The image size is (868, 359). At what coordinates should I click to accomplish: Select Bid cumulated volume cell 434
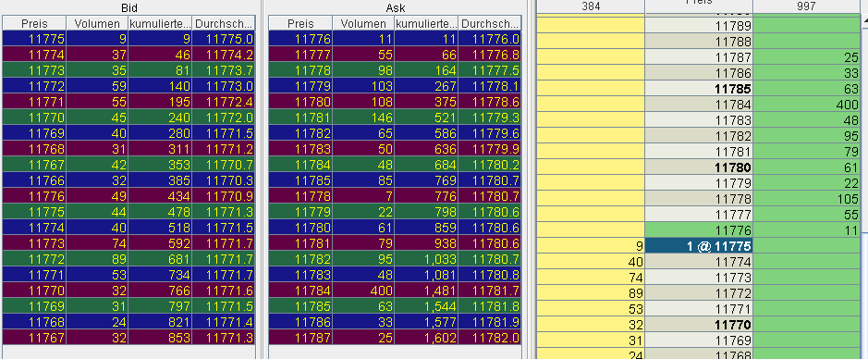coord(160,195)
